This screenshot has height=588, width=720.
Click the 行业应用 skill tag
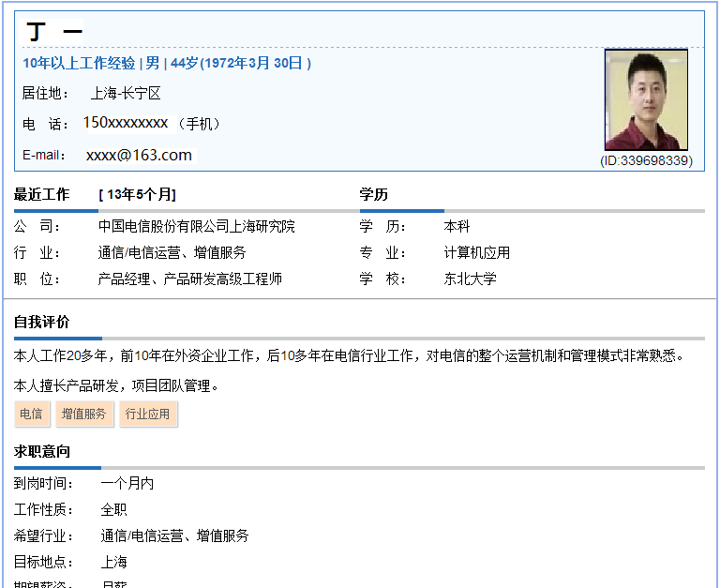click(148, 414)
